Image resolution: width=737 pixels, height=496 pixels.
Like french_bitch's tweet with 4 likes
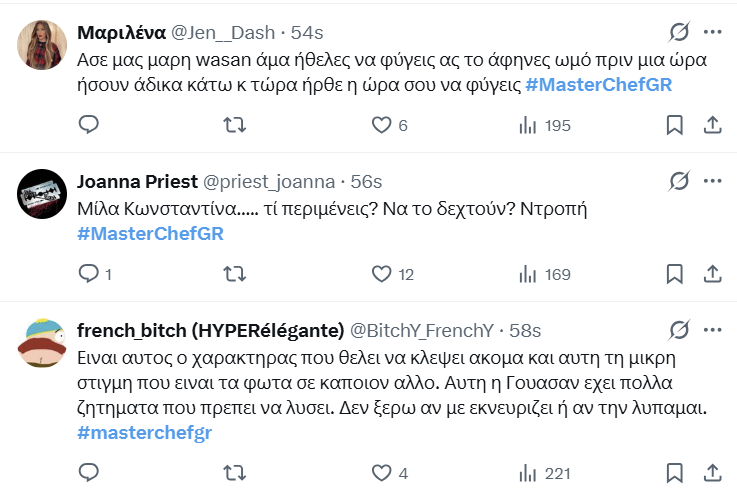pyautogui.click(x=381, y=472)
